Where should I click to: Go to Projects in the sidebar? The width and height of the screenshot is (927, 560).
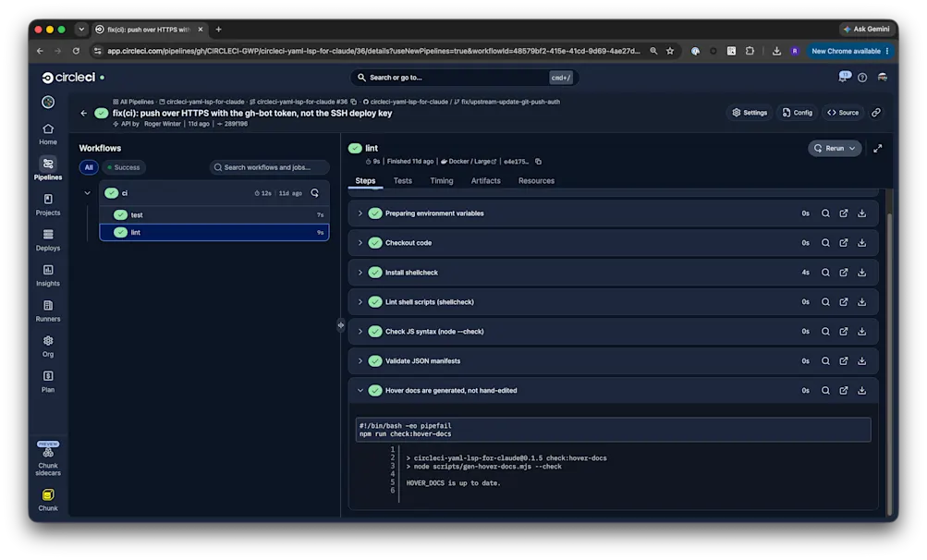(x=48, y=204)
